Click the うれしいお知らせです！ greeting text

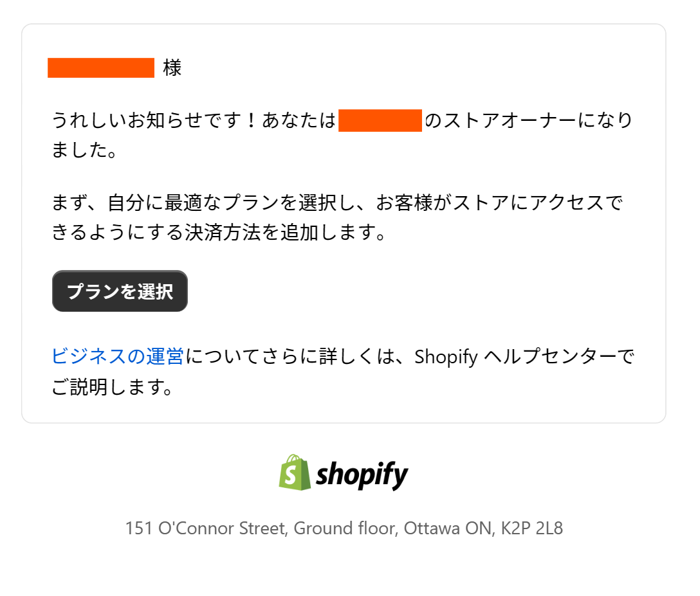click(156, 121)
